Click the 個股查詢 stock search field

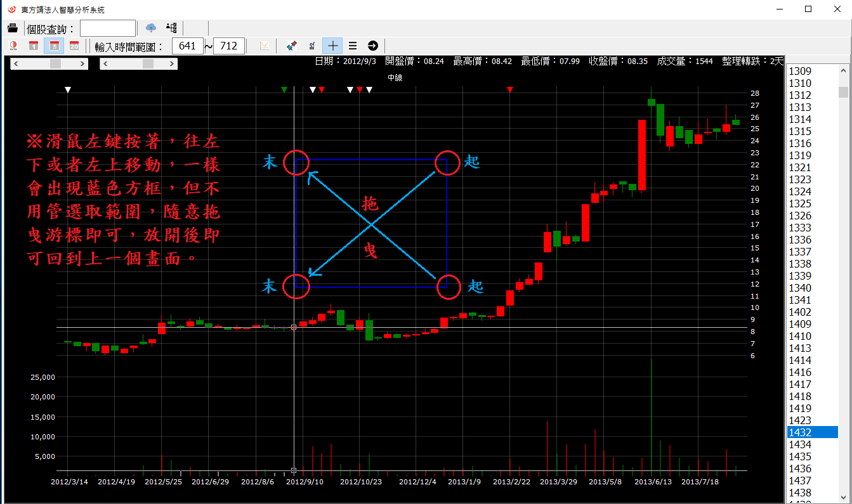108,29
